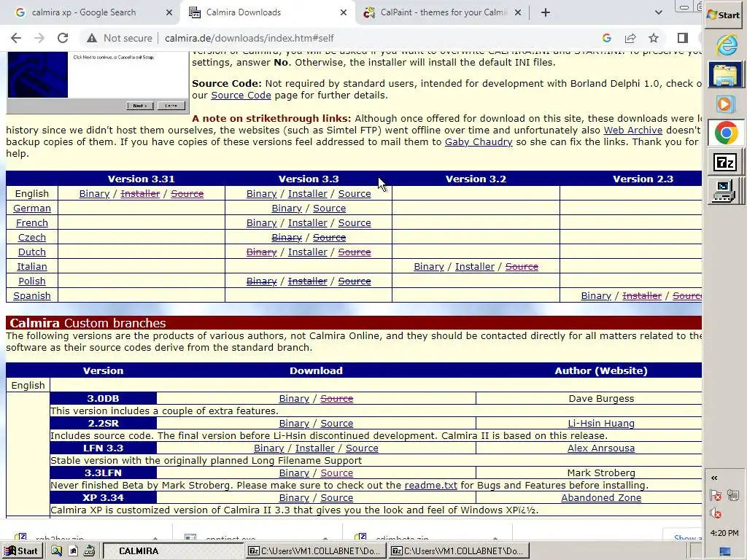Bookmark this page with star icon
Screen dimensions: 747x560
click(x=654, y=38)
